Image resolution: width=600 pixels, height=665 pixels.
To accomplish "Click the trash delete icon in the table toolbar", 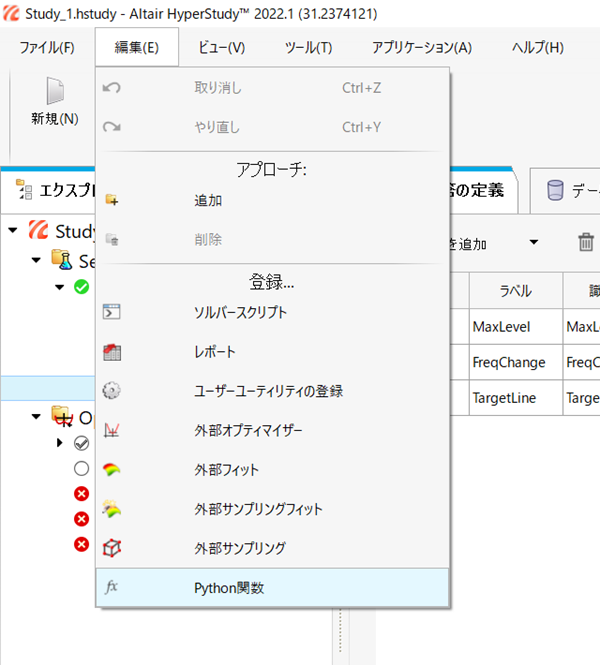I will coord(586,242).
